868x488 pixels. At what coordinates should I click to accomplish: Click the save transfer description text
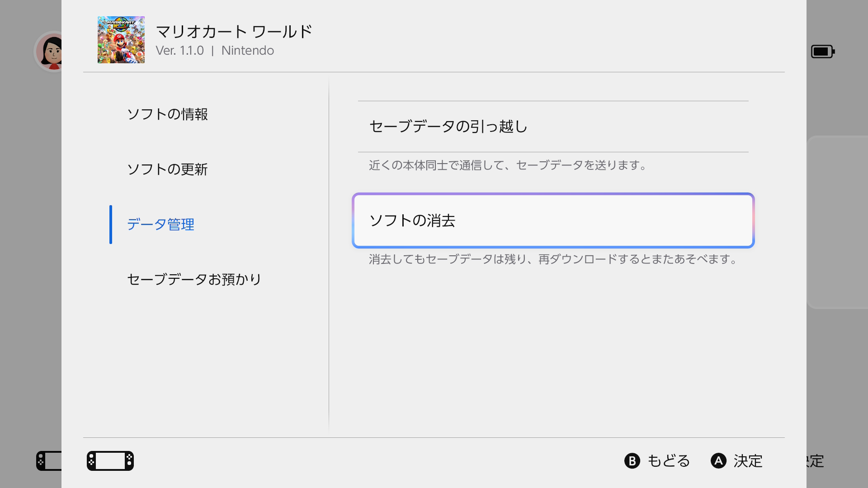(507, 165)
